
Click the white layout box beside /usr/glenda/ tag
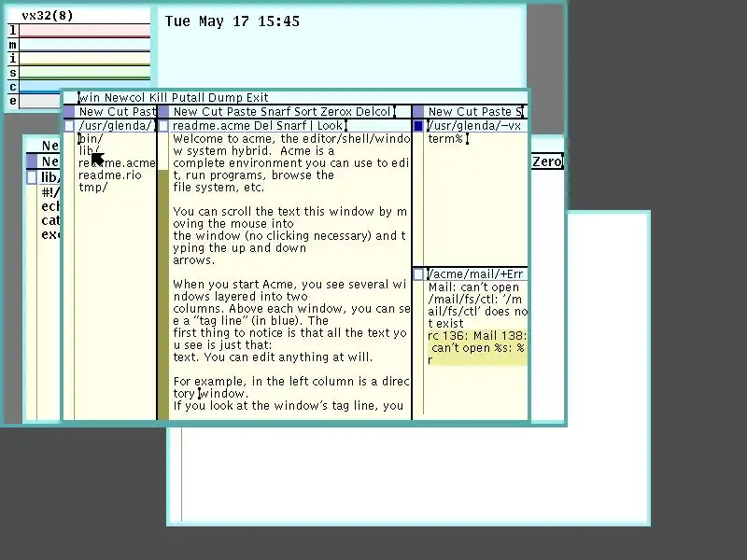(69, 126)
